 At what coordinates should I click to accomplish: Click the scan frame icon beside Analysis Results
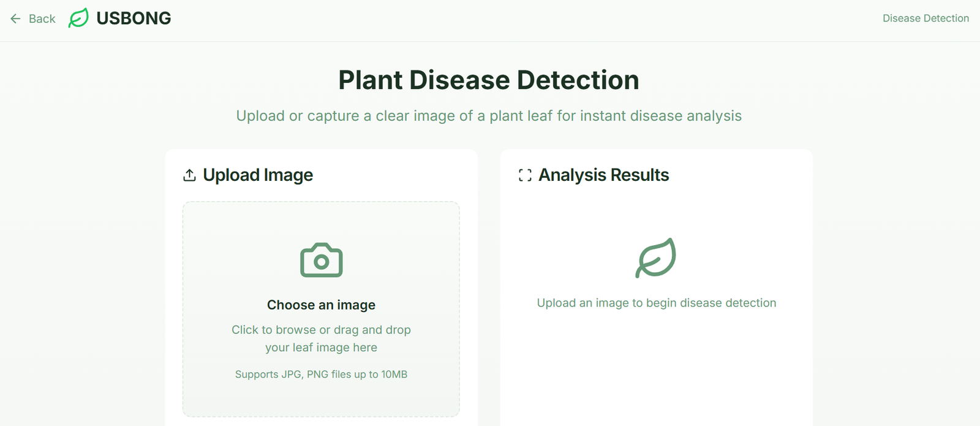[525, 175]
